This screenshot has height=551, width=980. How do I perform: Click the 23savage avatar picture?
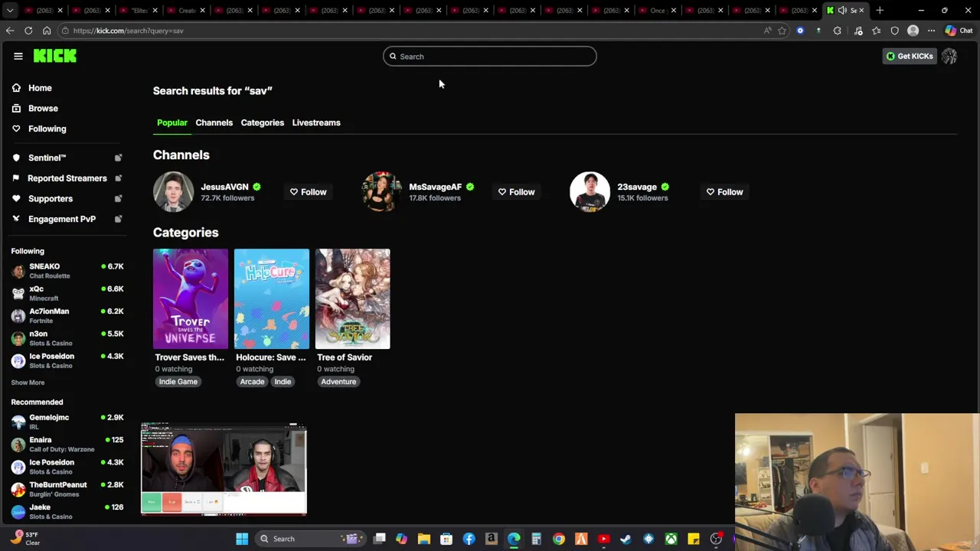590,191
